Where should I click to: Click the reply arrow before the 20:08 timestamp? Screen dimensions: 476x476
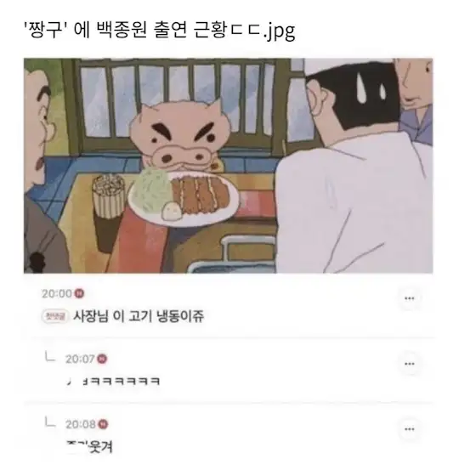(50, 422)
